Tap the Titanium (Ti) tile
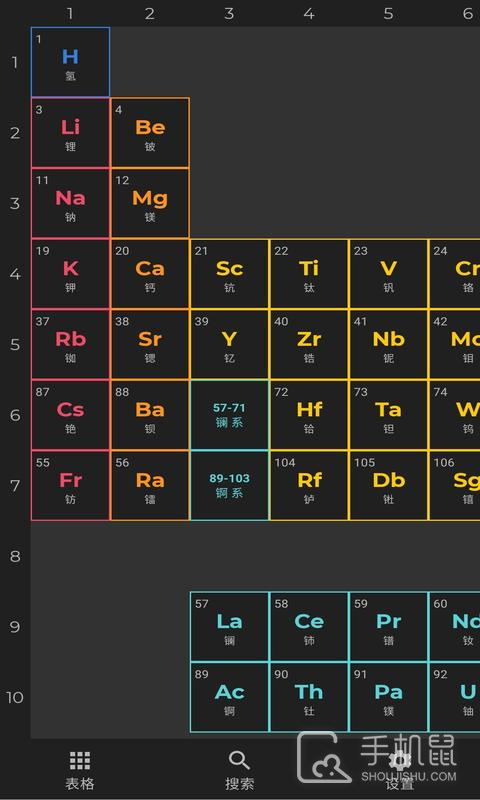This screenshot has width=480, height=800. [x=309, y=274]
